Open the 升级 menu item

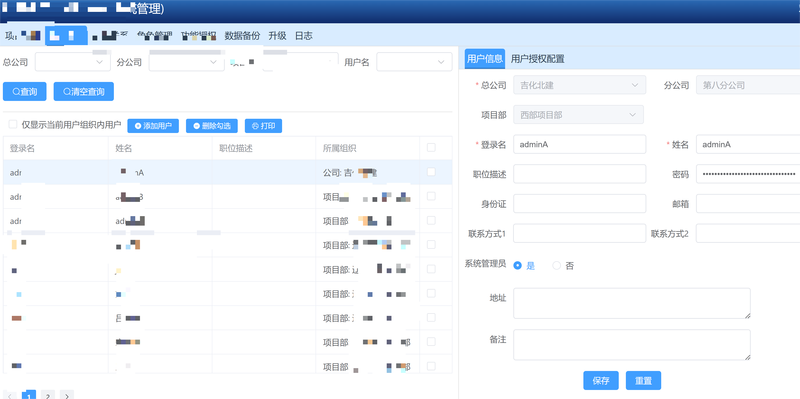278,36
